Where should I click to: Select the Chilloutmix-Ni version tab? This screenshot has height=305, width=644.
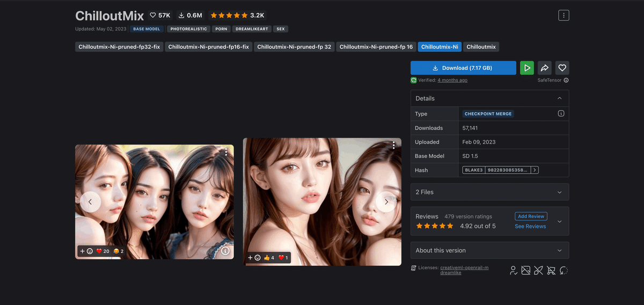point(440,47)
